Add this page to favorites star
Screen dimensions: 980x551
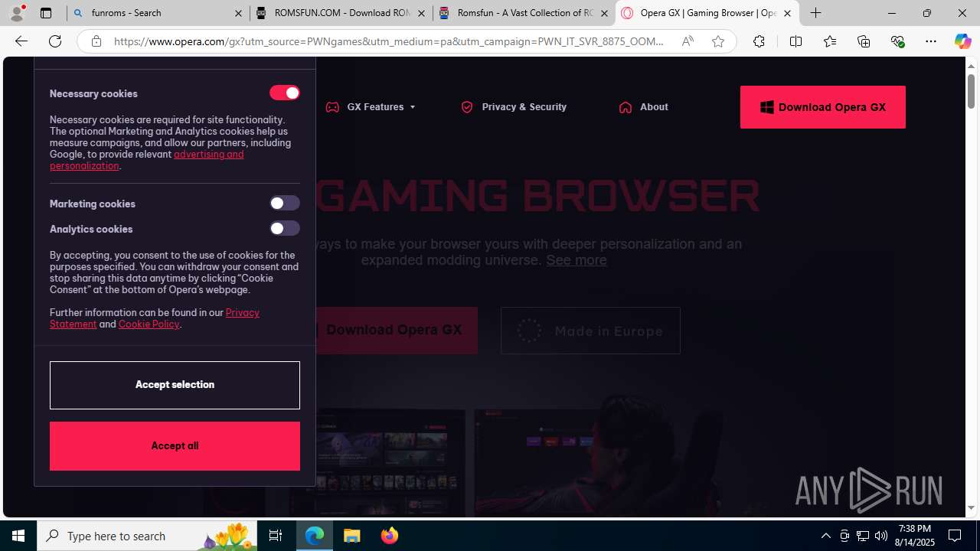pyautogui.click(x=718, y=41)
